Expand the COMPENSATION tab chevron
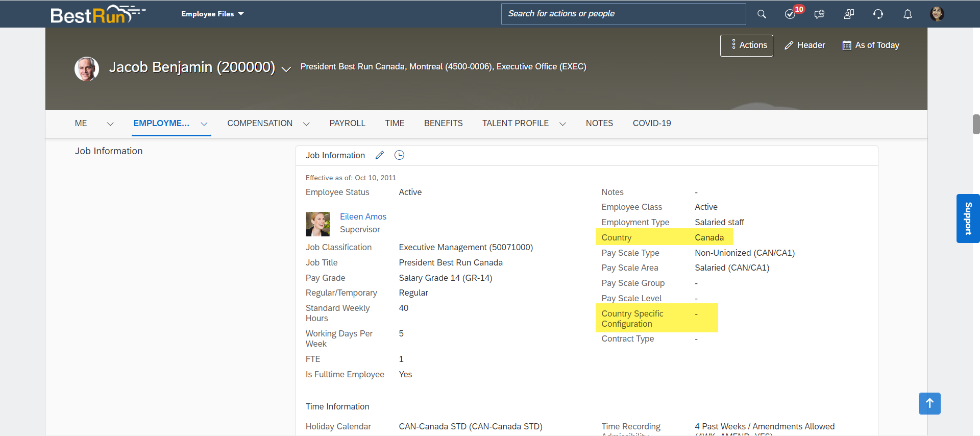The height and width of the screenshot is (436, 980). point(306,124)
